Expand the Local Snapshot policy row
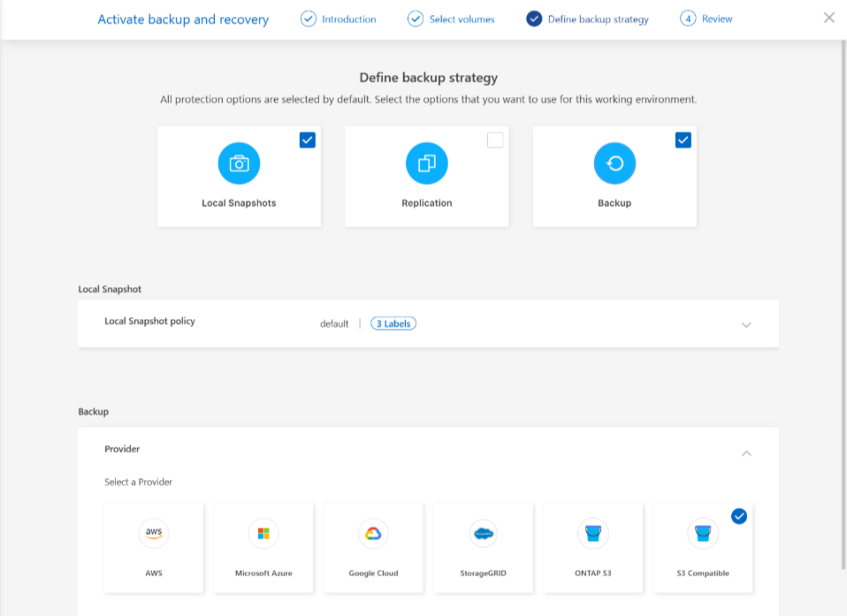 (746, 324)
